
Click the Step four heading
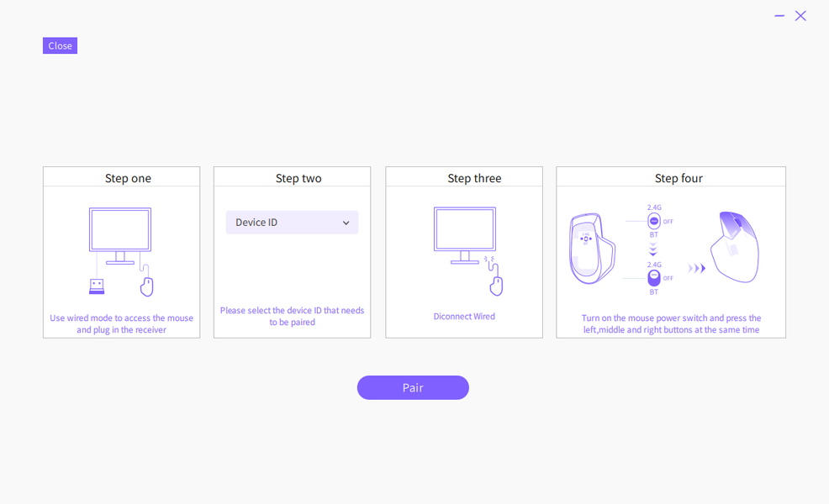(679, 179)
